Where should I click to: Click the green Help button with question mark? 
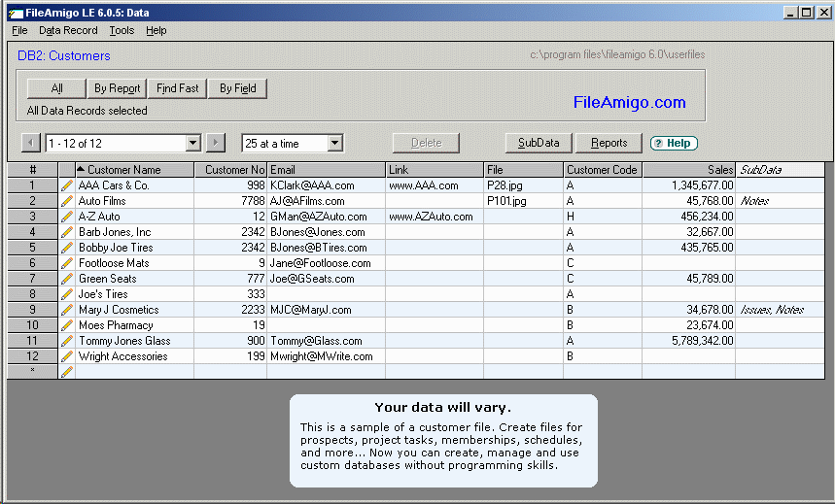coord(674,143)
